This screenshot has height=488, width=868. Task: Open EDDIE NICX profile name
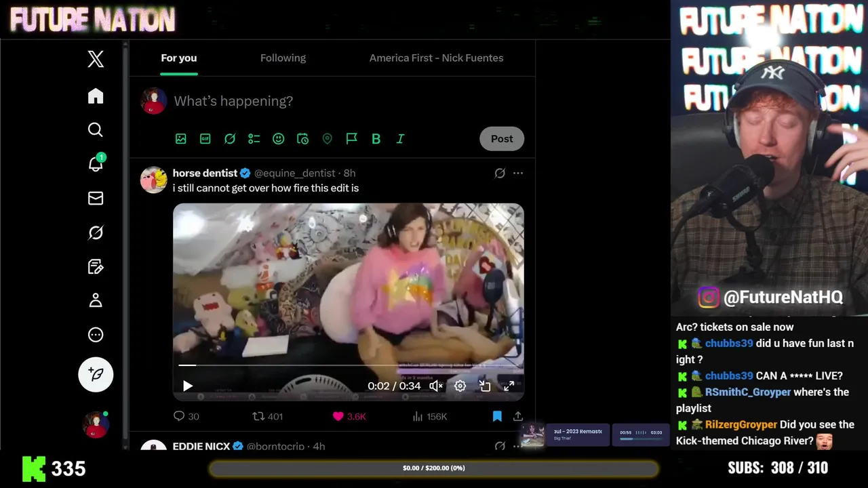[201, 446]
